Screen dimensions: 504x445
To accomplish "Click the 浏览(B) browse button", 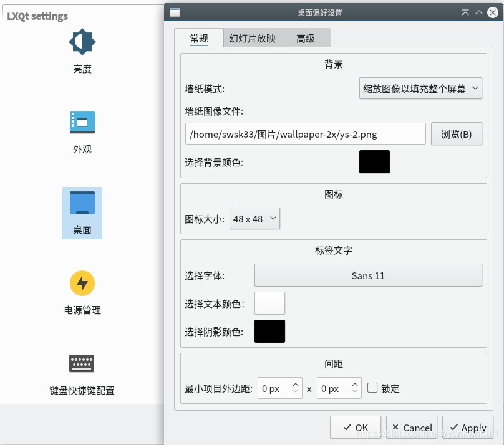I will point(456,134).
